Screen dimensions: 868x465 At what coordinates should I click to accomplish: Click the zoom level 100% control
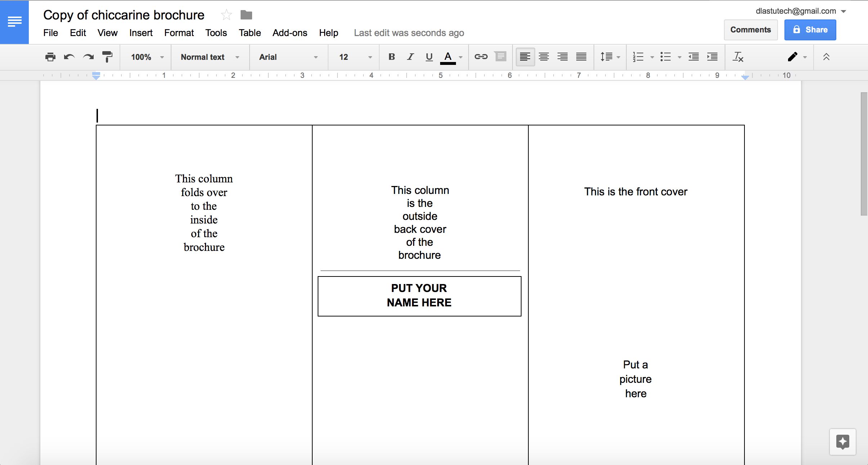tap(146, 57)
